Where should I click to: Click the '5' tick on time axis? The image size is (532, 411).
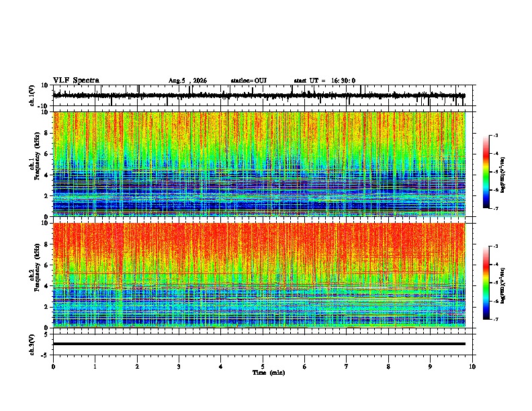pyautogui.click(x=263, y=367)
